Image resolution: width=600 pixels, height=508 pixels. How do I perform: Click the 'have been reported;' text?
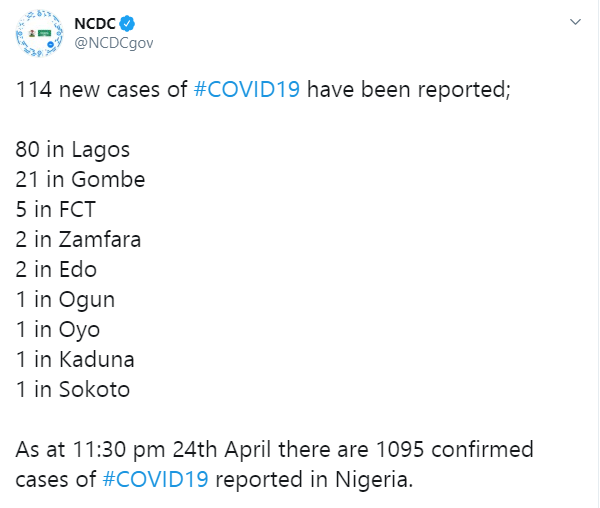[409, 90]
